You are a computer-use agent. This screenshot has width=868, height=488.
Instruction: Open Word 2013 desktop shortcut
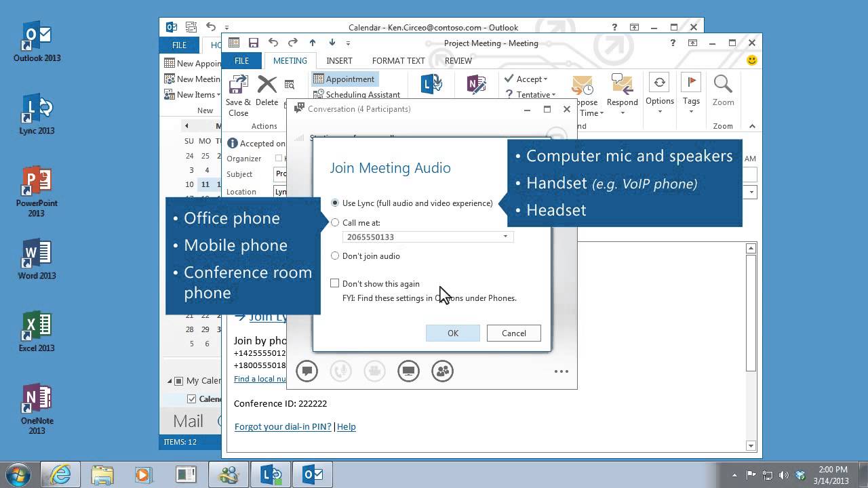37,260
